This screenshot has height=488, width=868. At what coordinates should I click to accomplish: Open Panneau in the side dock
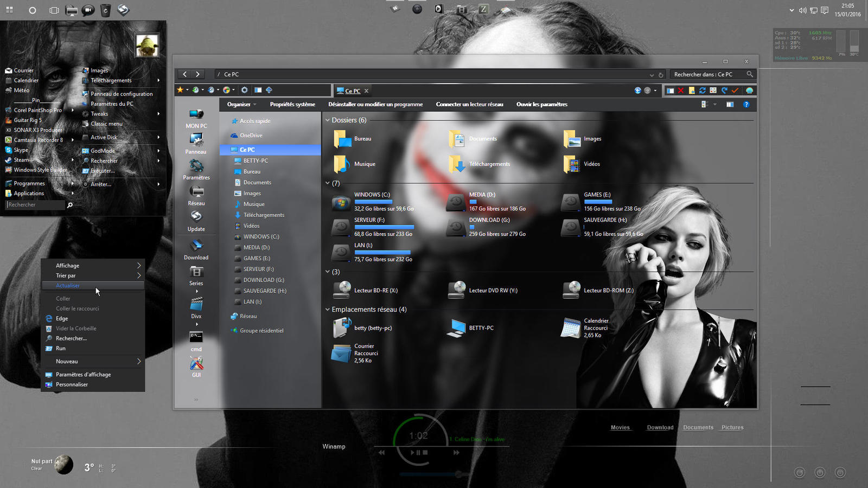point(196,144)
